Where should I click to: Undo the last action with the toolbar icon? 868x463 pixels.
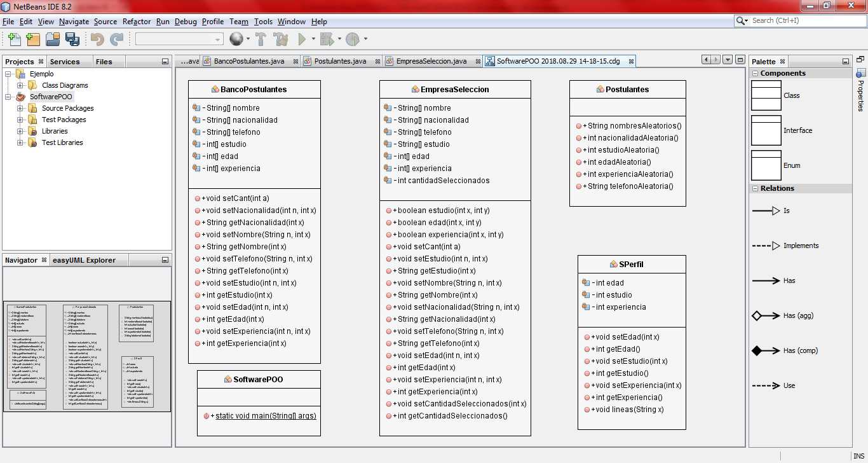point(96,39)
